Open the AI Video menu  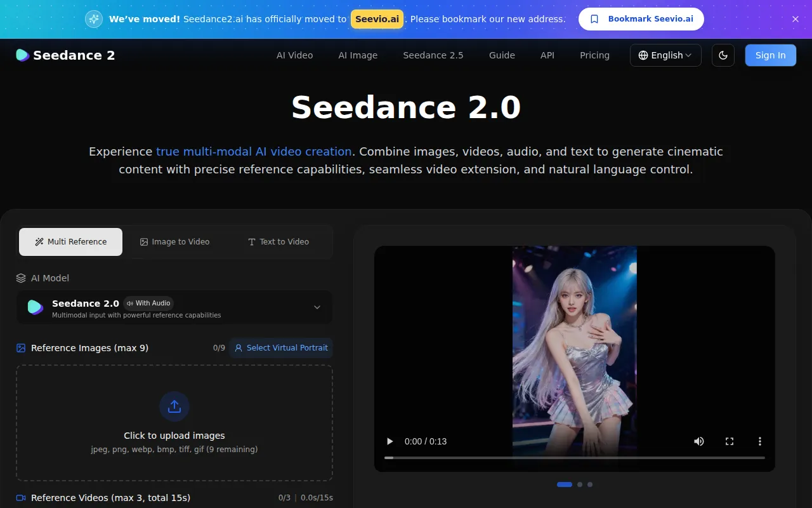(x=295, y=55)
